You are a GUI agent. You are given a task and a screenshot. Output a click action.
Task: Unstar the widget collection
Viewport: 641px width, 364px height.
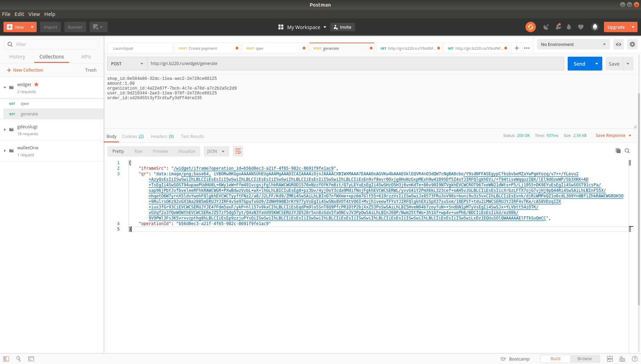(36, 84)
